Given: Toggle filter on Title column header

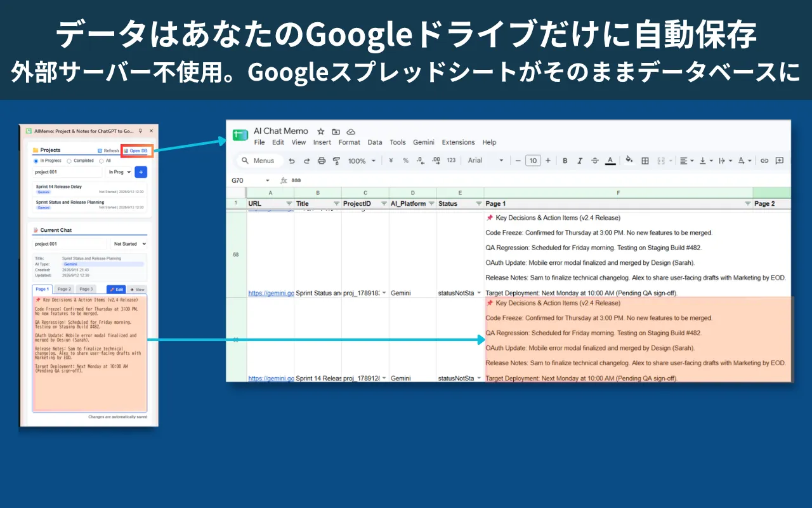Looking at the screenshot, I should point(336,204).
